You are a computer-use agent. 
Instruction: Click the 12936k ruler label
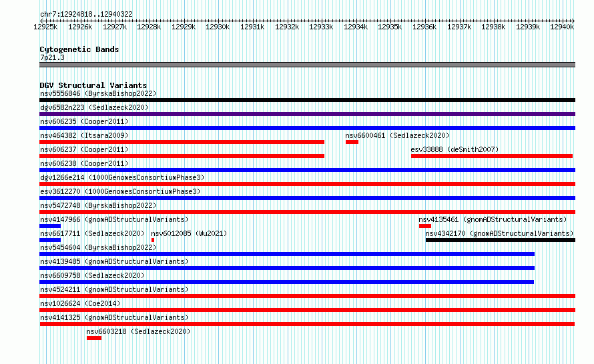[x=424, y=27]
